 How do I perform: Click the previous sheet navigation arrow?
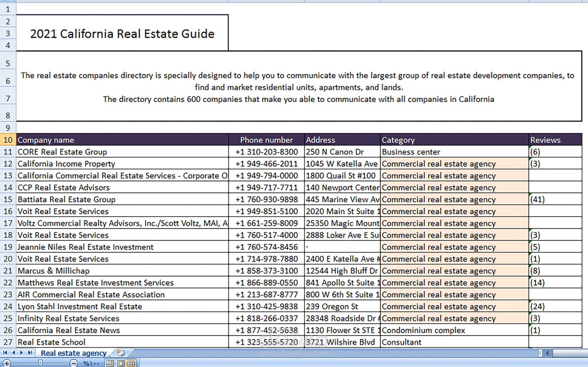[x=13, y=353]
